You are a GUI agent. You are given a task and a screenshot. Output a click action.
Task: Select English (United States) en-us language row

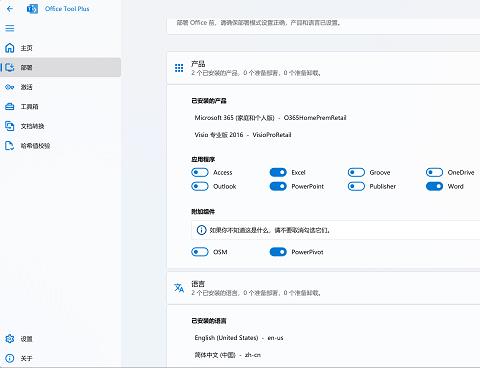pyautogui.click(x=239, y=338)
